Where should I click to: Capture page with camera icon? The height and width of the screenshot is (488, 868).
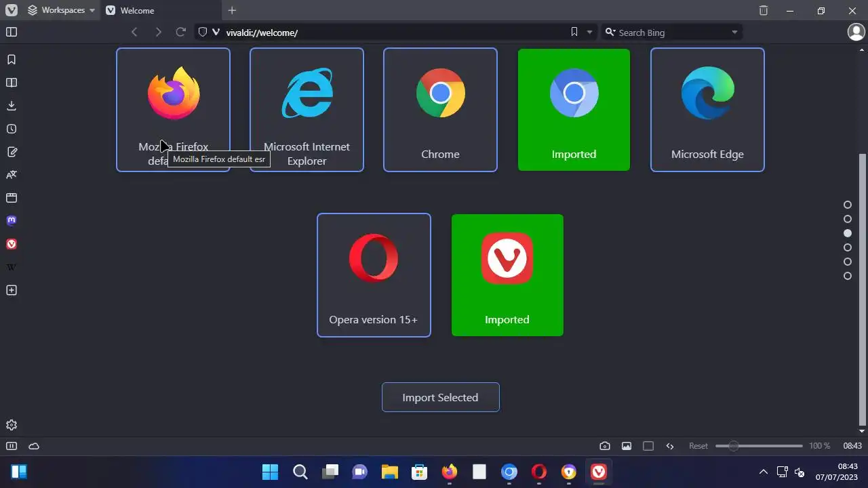(x=605, y=446)
